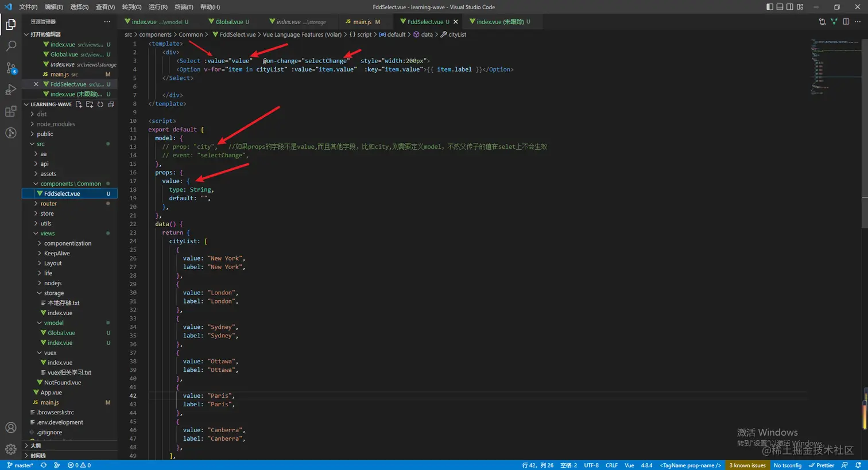This screenshot has height=470, width=868.
Task: Open the 运行(R) menu
Action: pyautogui.click(x=158, y=7)
